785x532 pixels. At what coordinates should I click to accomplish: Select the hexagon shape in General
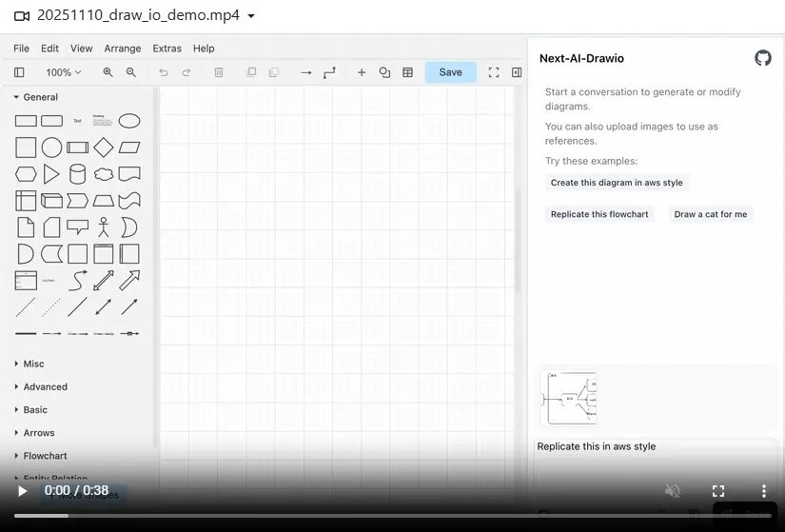click(x=26, y=174)
